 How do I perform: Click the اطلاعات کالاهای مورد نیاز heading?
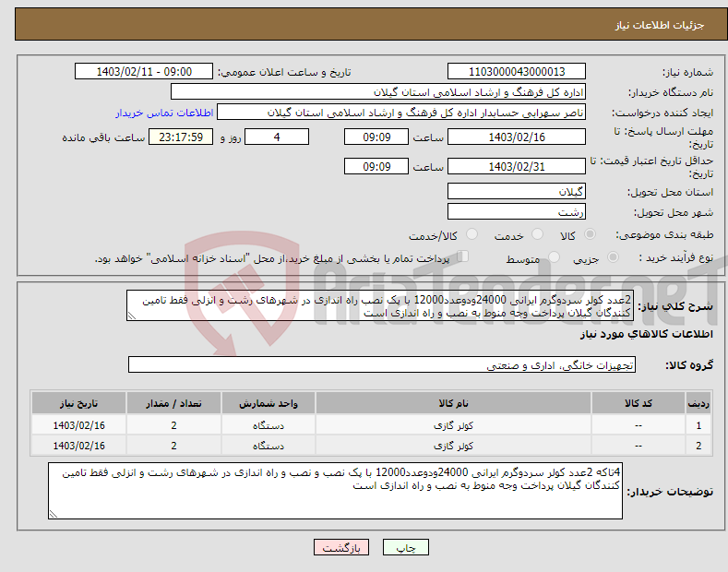click(x=646, y=334)
